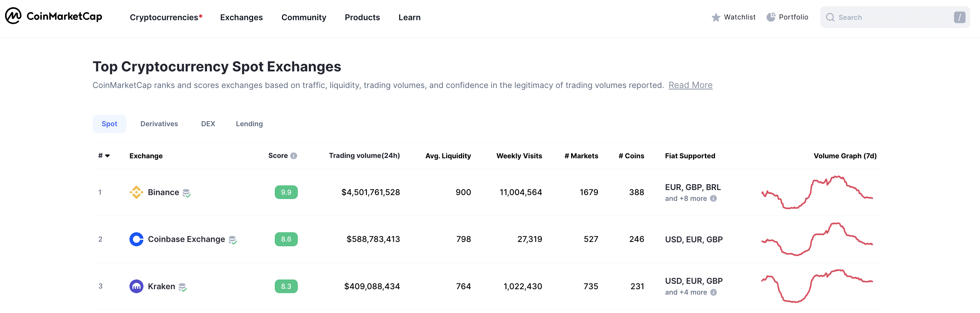The width and height of the screenshot is (980, 313).
Task: Click the $4,501,761,528 trading volume
Action: click(371, 193)
